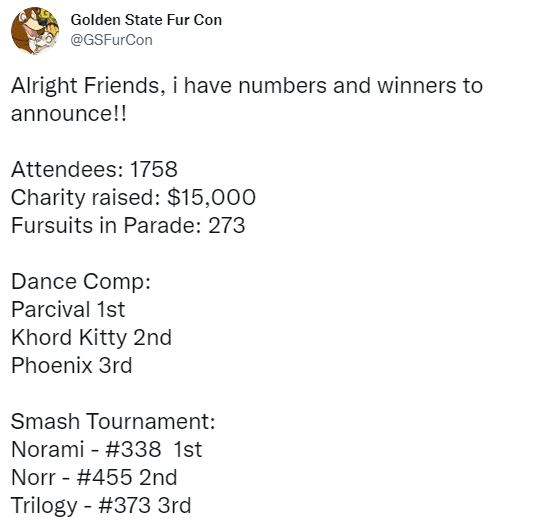Open the #338 hashtag
This screenshot has width=549, height=525.
(133, 449)
